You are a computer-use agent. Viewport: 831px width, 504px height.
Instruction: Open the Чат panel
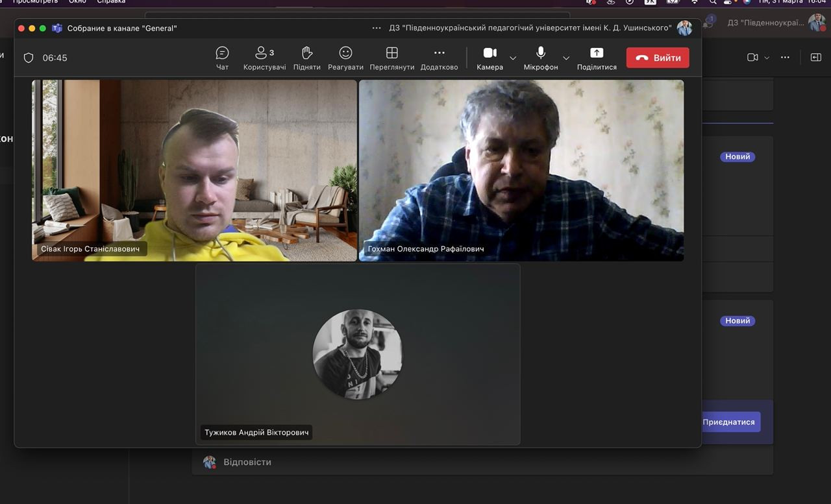coord(222,58)
